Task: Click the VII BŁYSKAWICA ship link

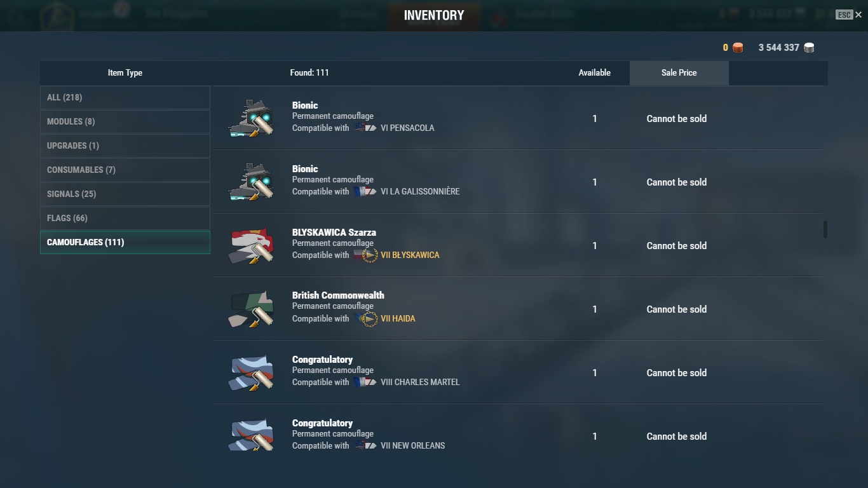Action: click(410, 255)
